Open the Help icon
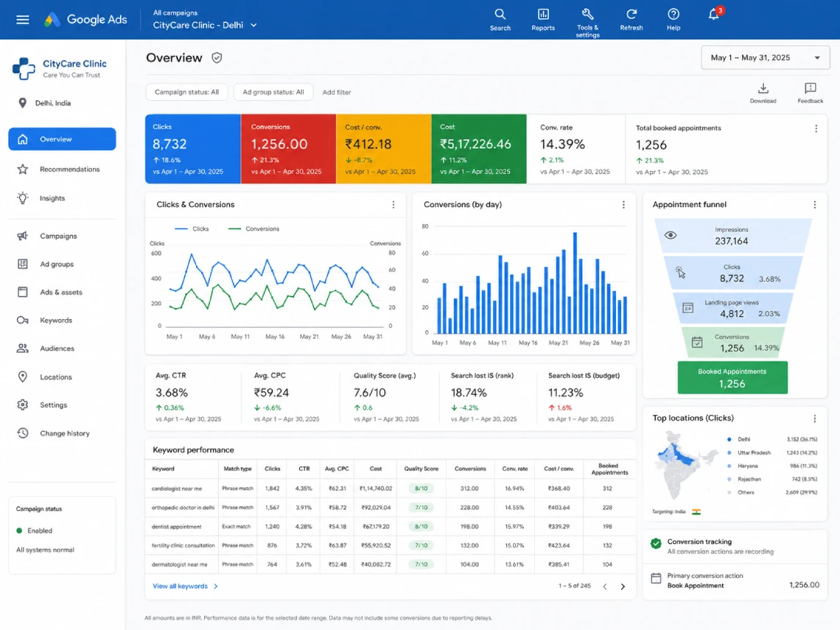840x630 pixels. tap(673, 20)
